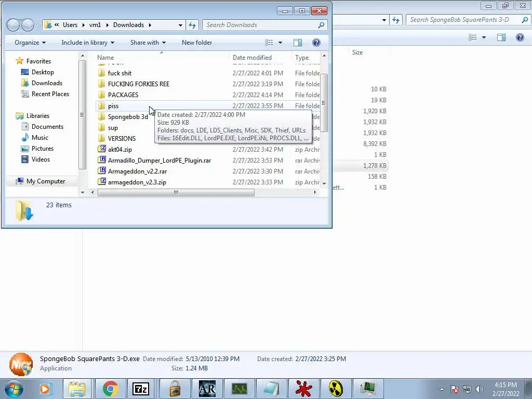Open Help in the Downloads window
532x399 pixels.
coord(316,43)
